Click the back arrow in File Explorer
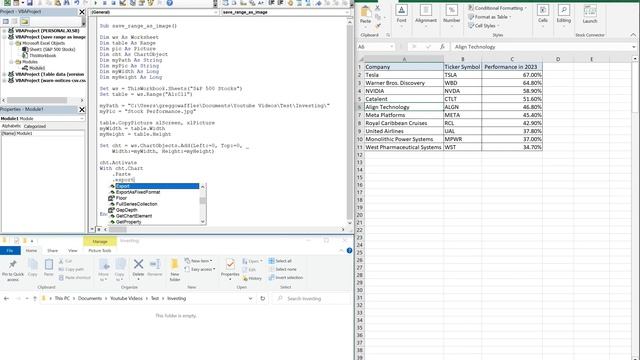The height and width of the screenshot is (360, 640). tap(6, 298)
